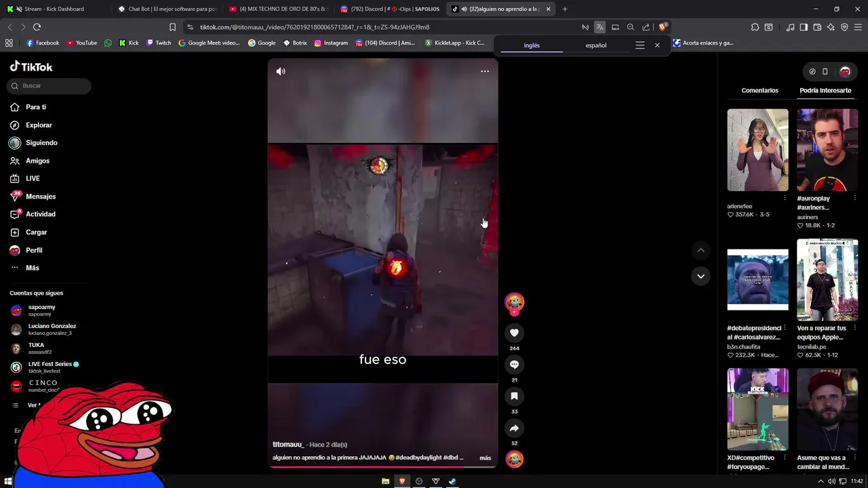Click the zoom magnifier icon in address bar
This screenshot has width=868, height=488.
tap(631, 27)
